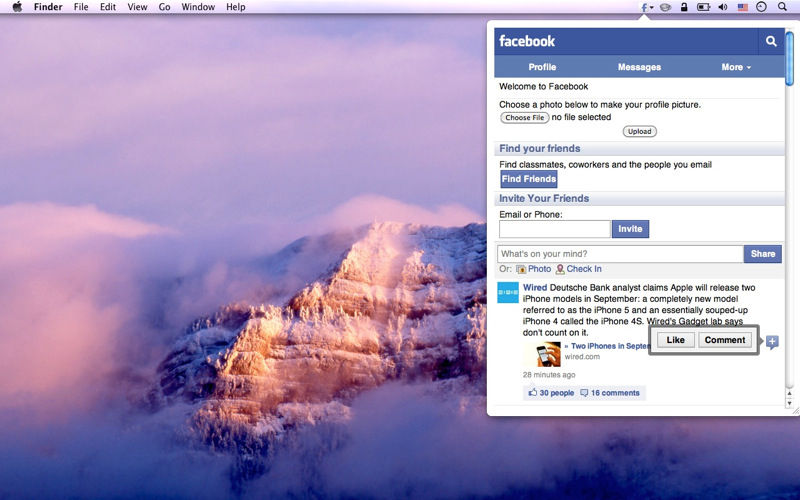Screen dimensions: 800x500
Task: Click the Facebook menu bar icon
Action: coord(646,7)
